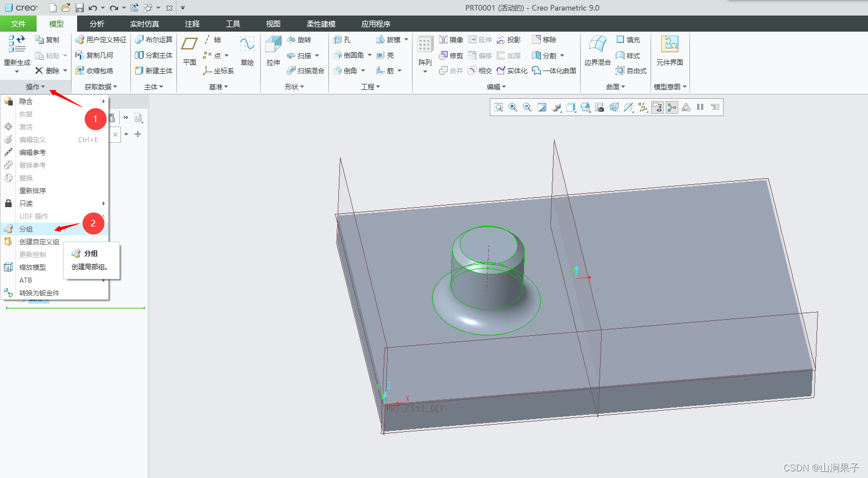This screenshot has width=868, height=478.
Task: Click the 平面 (Datum Plane) icon
Action: 190,45
